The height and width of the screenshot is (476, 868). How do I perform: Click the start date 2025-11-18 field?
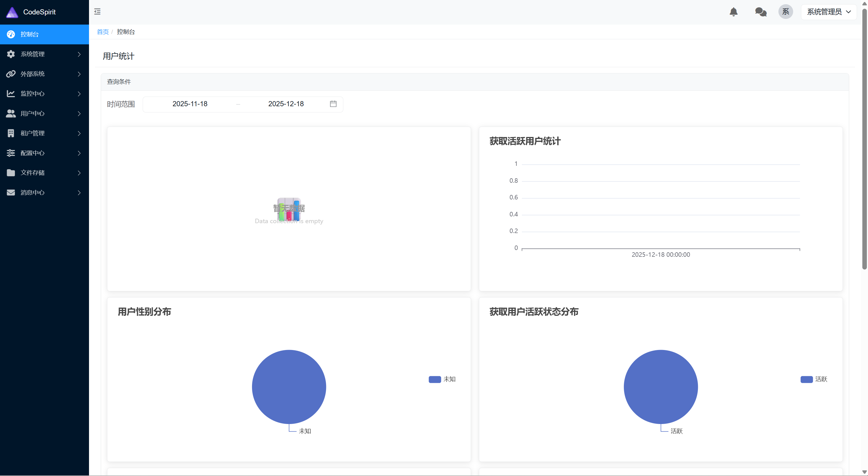[x=190, y=104]
